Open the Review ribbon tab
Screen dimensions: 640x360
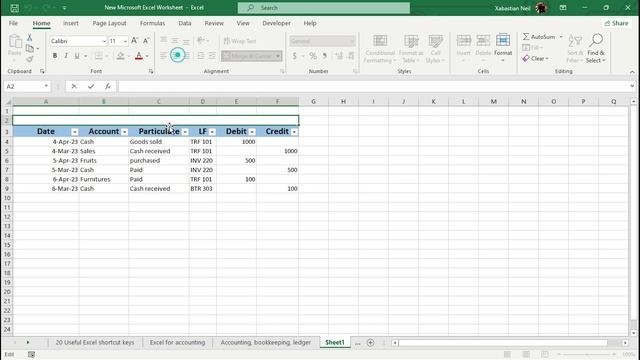[214, 23]
